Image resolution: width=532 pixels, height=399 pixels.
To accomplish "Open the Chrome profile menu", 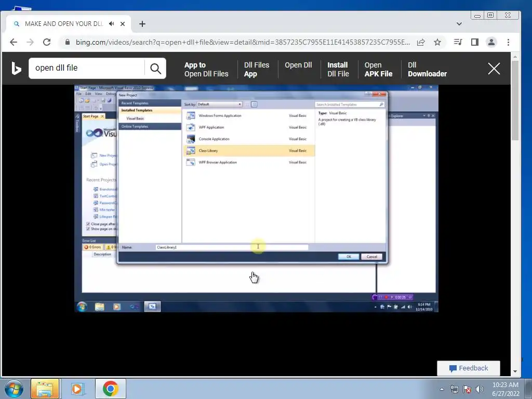I will 491,42.
